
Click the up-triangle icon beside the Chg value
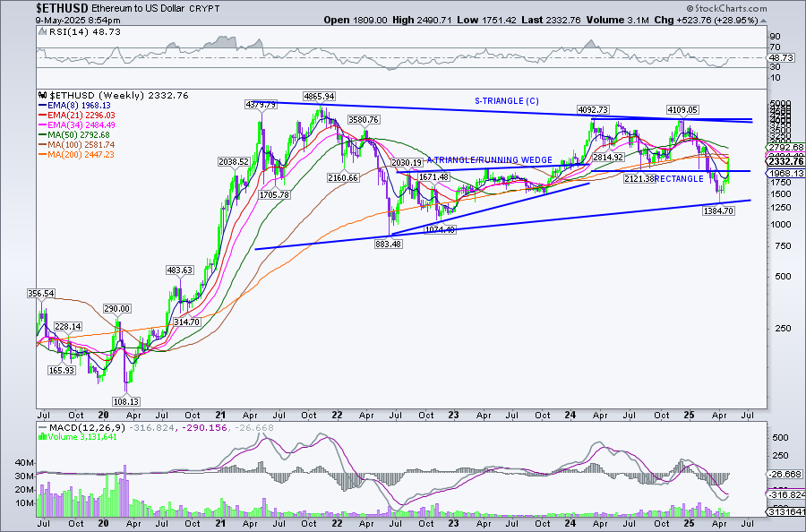pyautogui.click(x=763, y=21)
